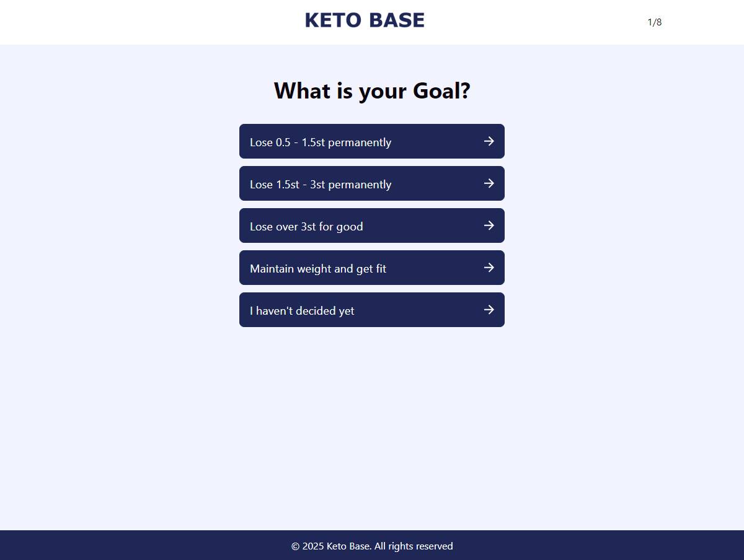Click the dark navy footer bar

click(x=372, y=545)
